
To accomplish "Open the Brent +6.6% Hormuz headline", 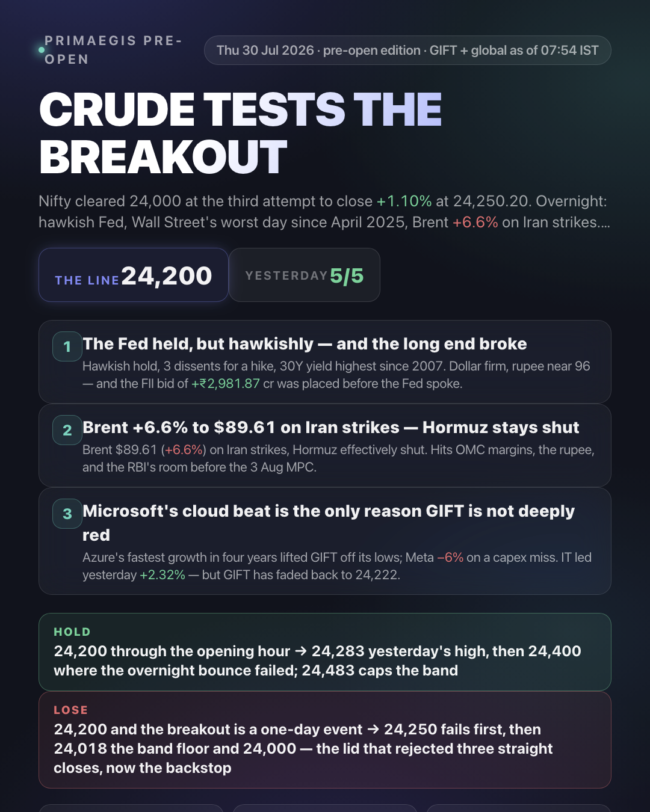I will coord(330,428).
